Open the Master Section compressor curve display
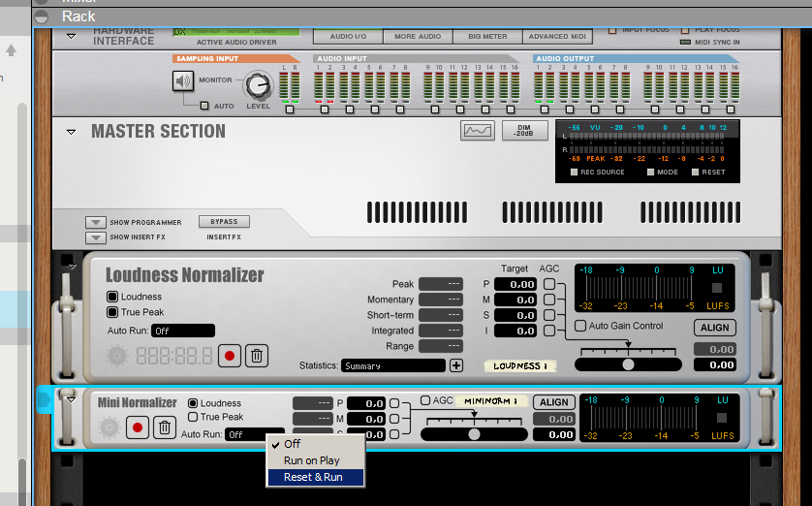The width and height of the screenshot is (812, 506). [x=478, y=131]
